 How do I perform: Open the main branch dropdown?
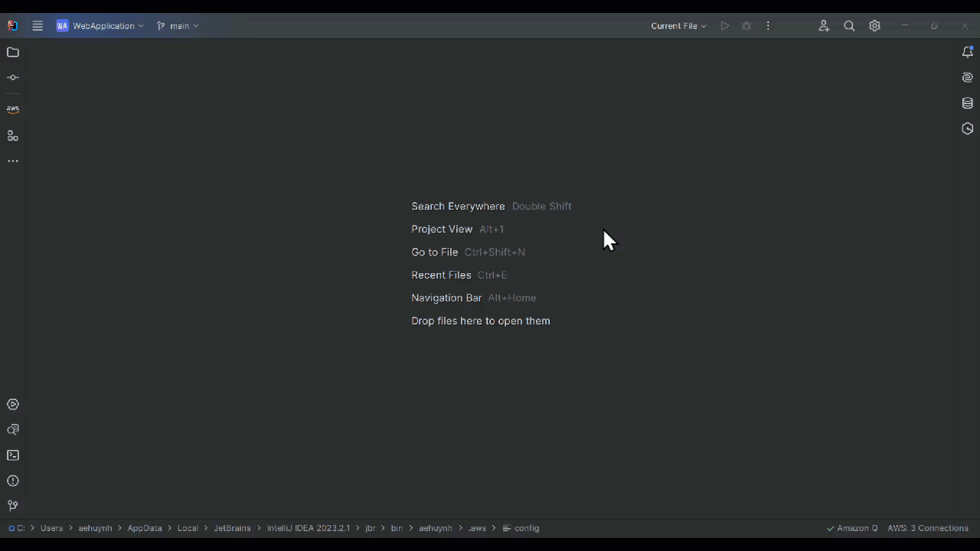[178, 25]
